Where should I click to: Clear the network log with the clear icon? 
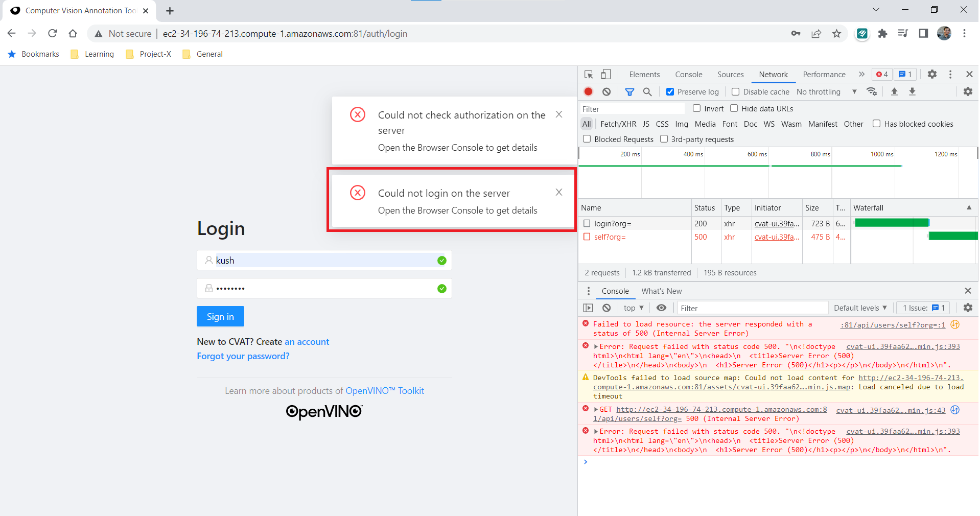606,91
